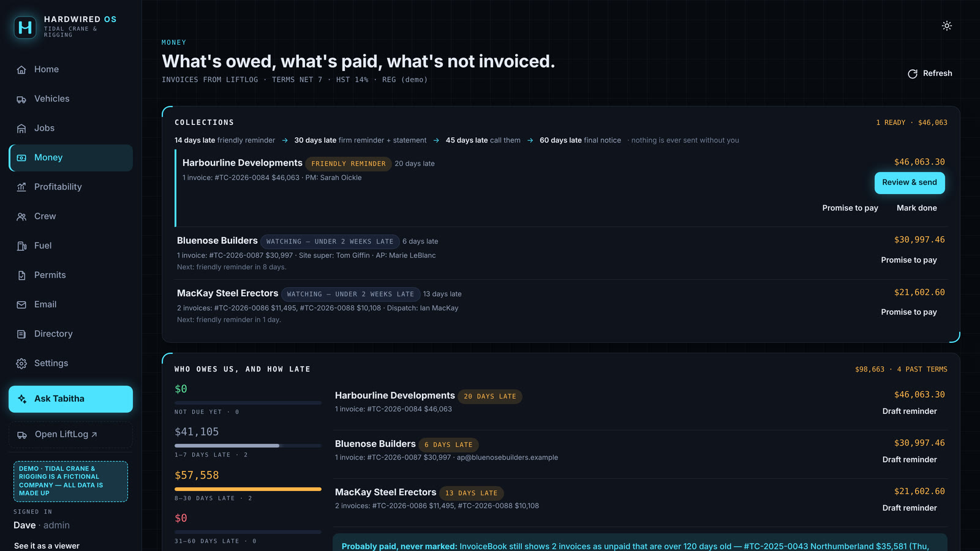Click the Friendly Reminder badge on Harbourline
This screenshot has height=551, width=980.
point(349,164)
